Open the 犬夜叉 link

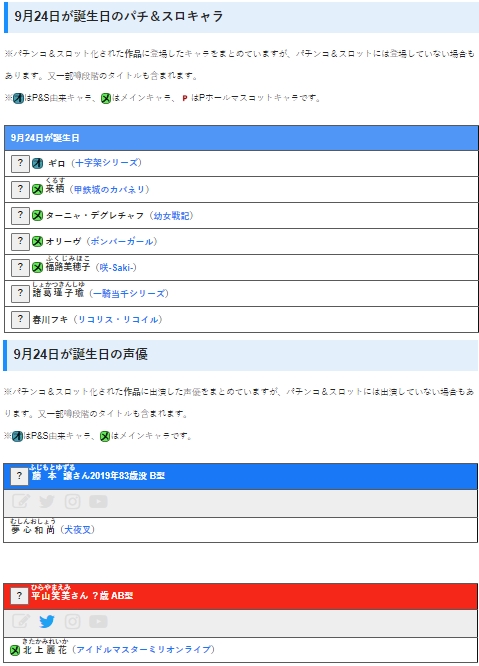tap(77, 530)
